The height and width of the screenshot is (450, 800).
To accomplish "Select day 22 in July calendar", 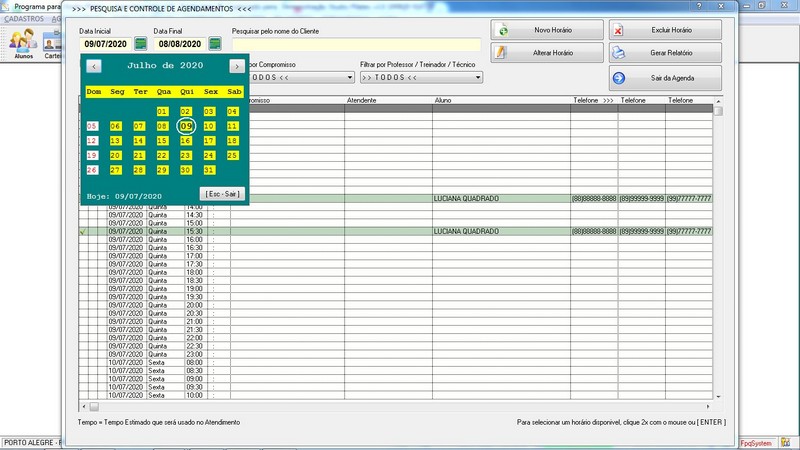I will (162, 156).
